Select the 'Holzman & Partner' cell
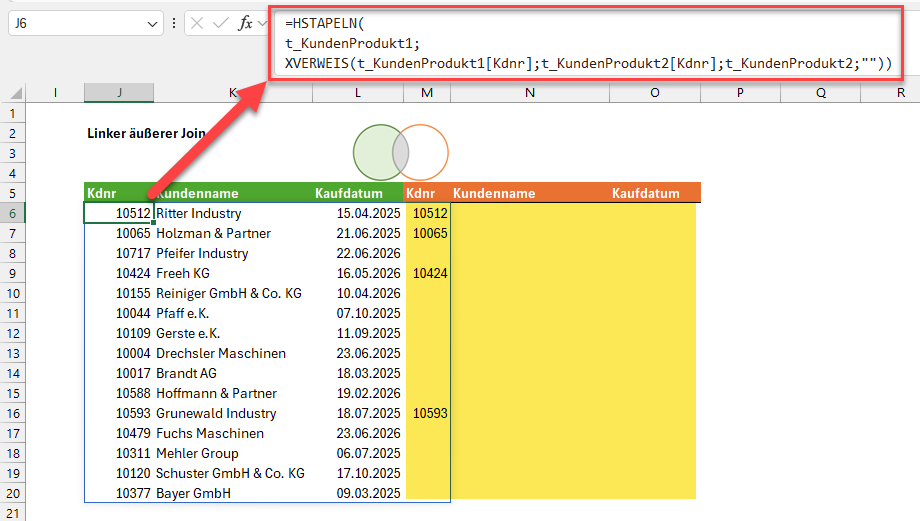The height and width of the screenshot is (521, 920). click(x=233, y=234)
